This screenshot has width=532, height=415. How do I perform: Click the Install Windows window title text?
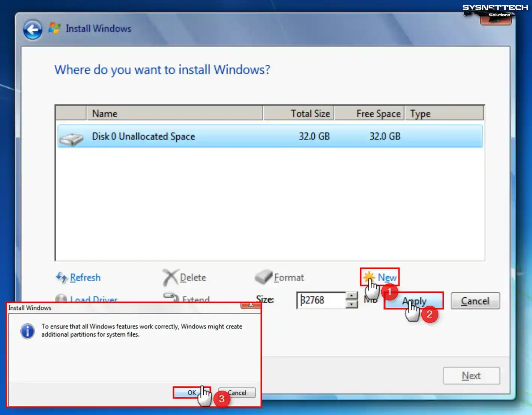point(98,28)
